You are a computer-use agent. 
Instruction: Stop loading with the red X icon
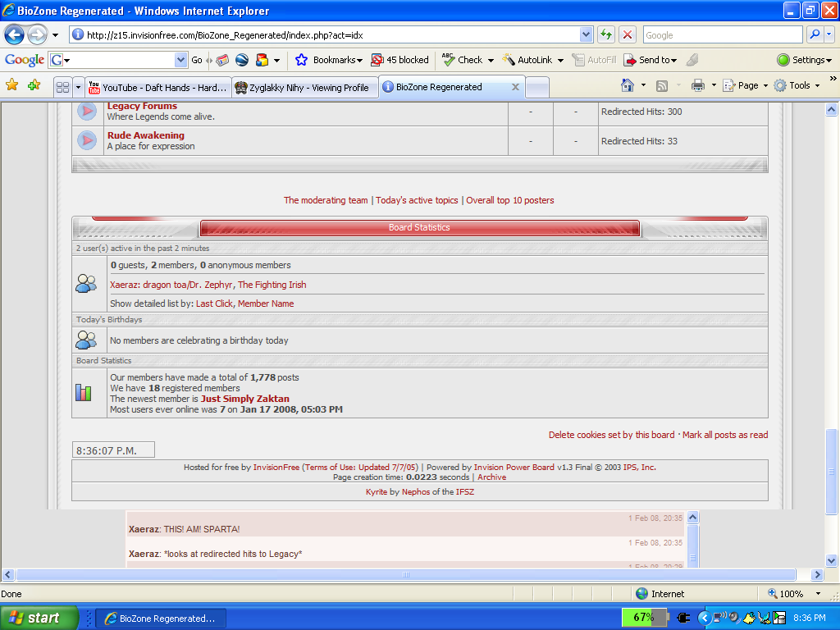[628, 34]
